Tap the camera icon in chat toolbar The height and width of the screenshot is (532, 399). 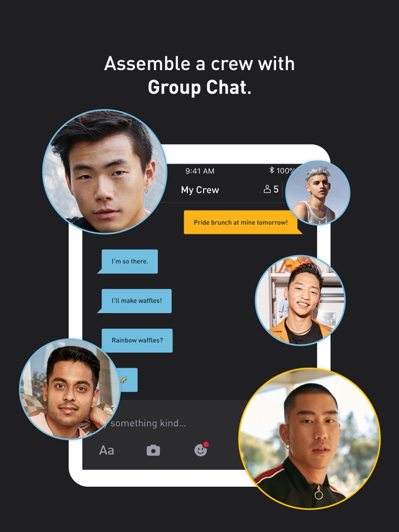click(153, 450)
